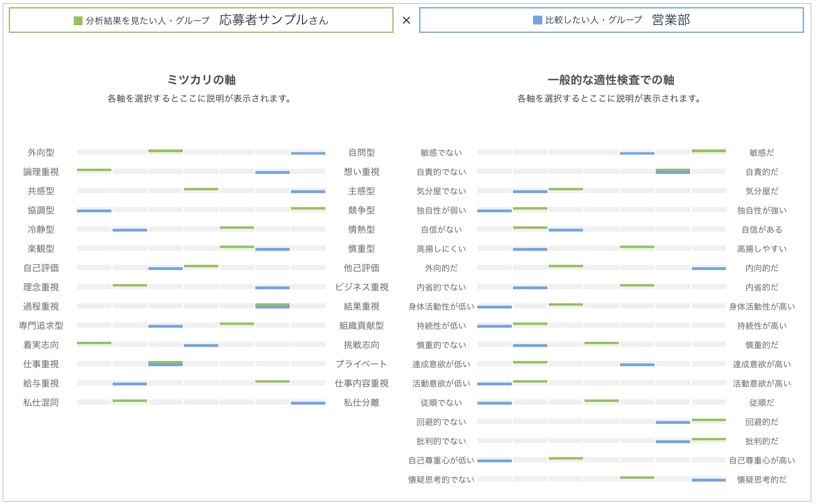This screenshot has width=816, height=504.
Task: Click the 私仕分離 axis label
Action: click(x=362, y=403)
